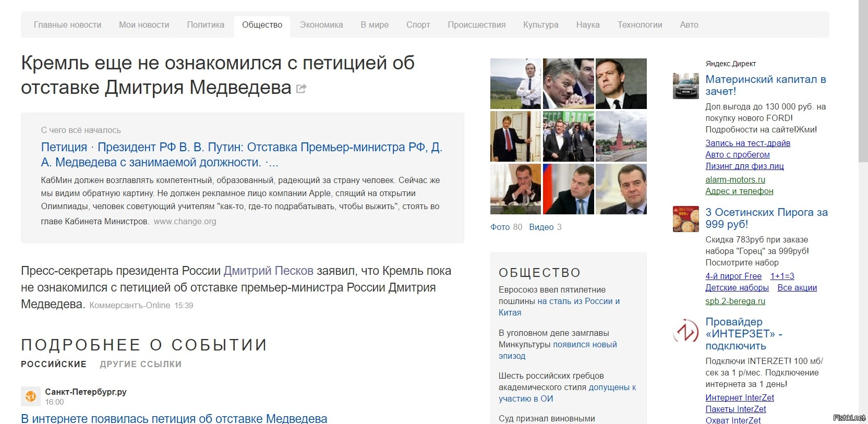Open the Наука tab
Viewport: 868px width, 424px height.
588,25
